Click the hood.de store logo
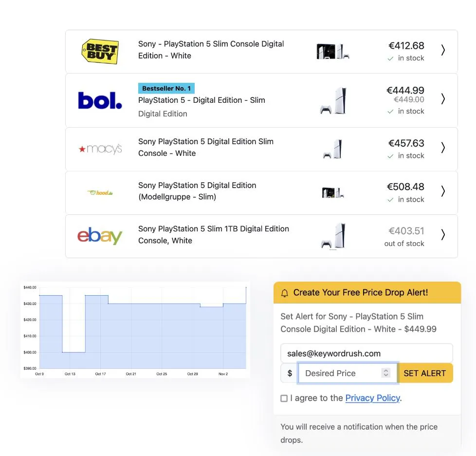This screenshot has height=456, width=476. pos(100,192)
